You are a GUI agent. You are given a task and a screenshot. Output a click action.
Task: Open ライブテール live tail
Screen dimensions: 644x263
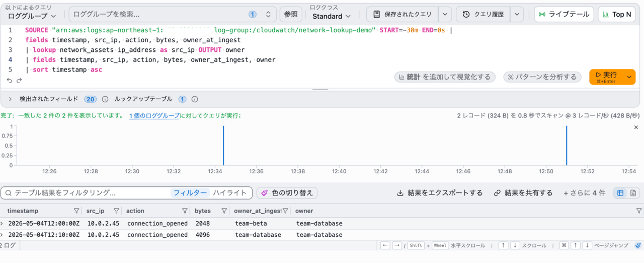click(564, 15)
